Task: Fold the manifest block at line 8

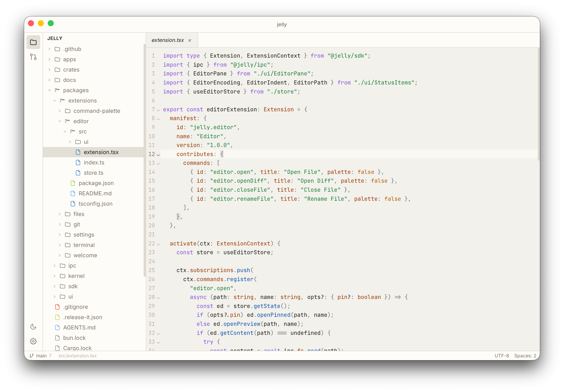Action: coord(158,119)
